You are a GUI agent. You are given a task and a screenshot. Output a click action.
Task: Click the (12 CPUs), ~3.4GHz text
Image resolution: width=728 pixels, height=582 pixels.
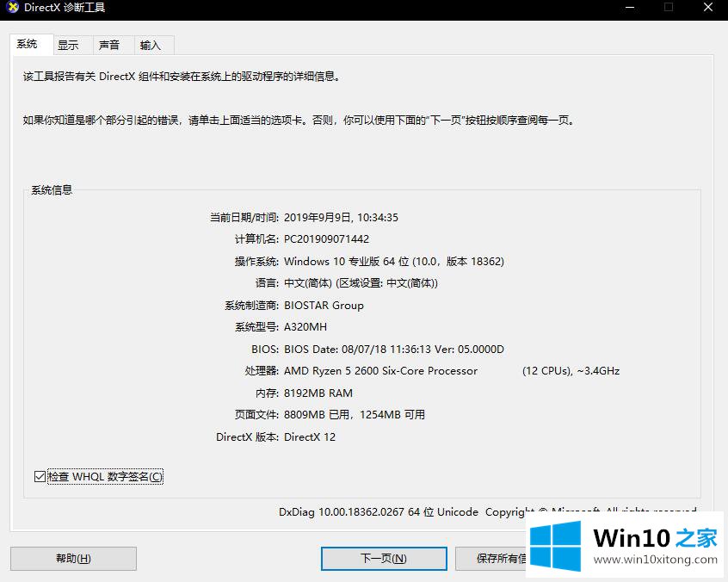[x=571, y=371]
